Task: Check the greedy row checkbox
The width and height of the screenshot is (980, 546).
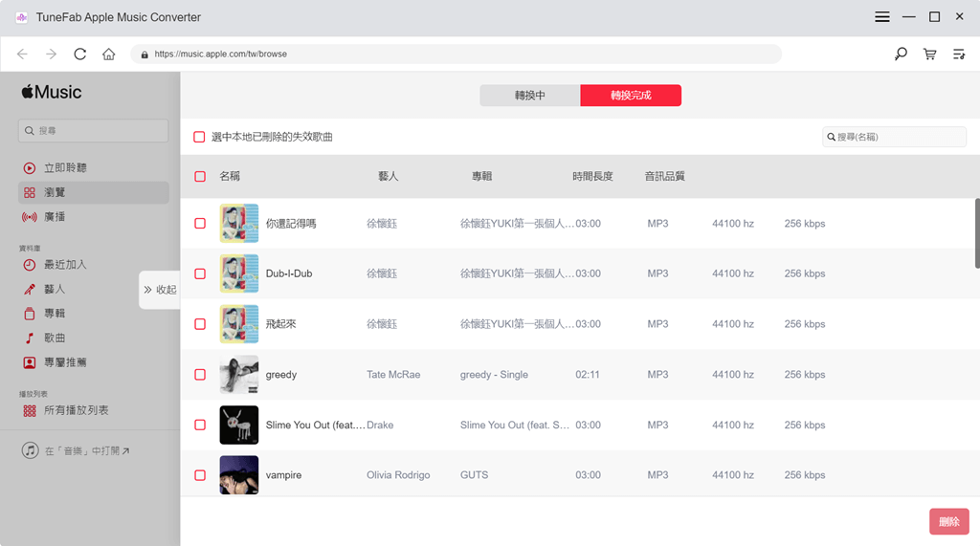Action: coord(200,375)
